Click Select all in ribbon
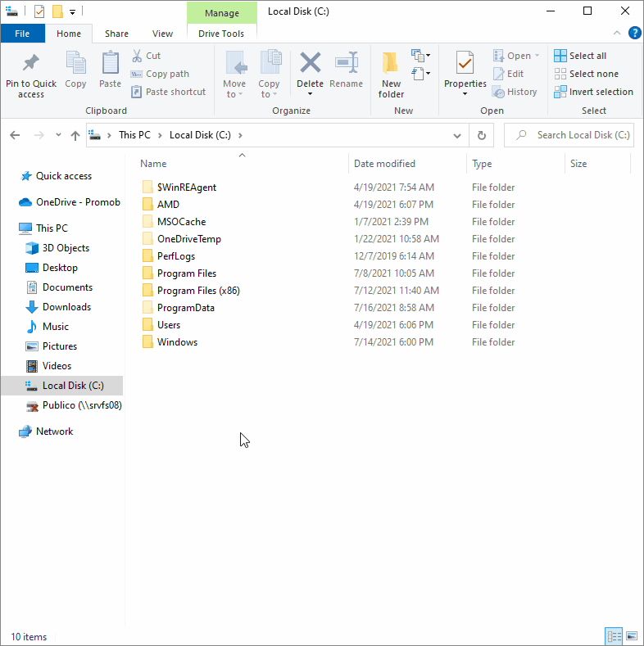 tap(580, 56)
